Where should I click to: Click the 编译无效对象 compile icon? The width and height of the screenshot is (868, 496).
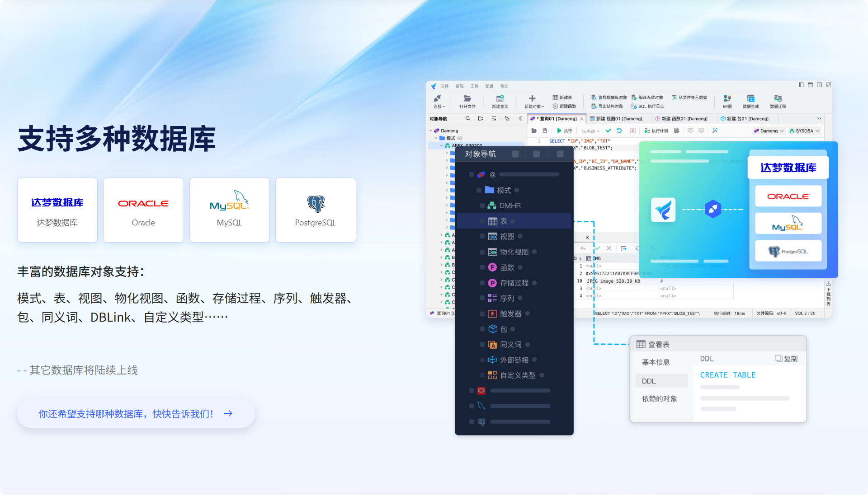634,98
